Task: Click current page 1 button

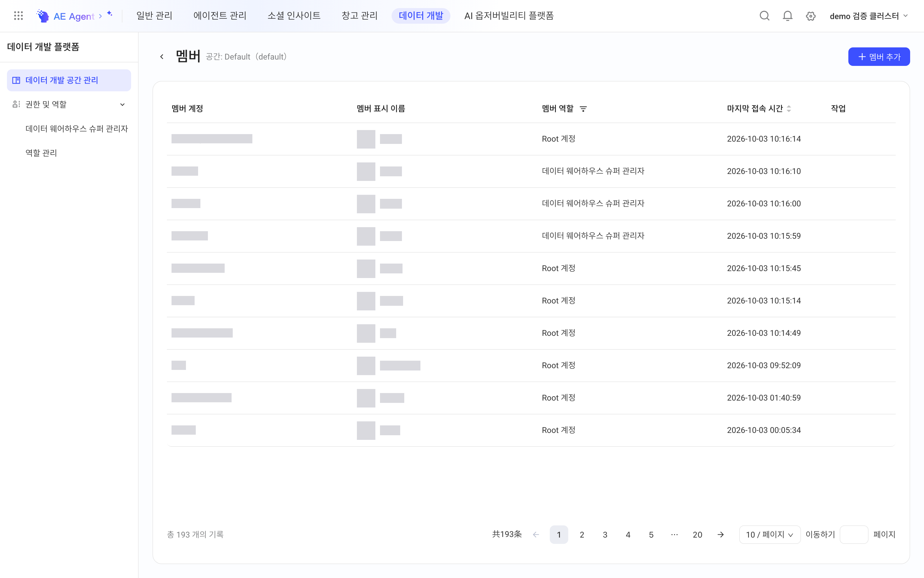Action: point(559,534)
